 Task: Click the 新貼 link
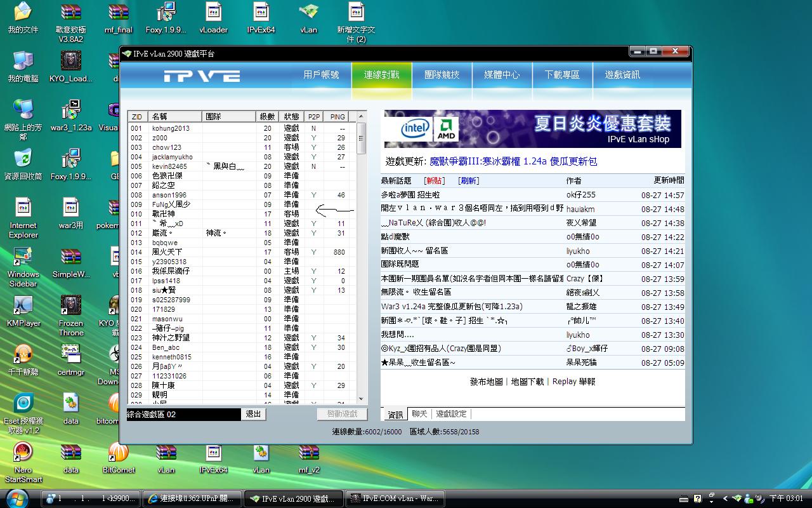(x=435, y=181)
